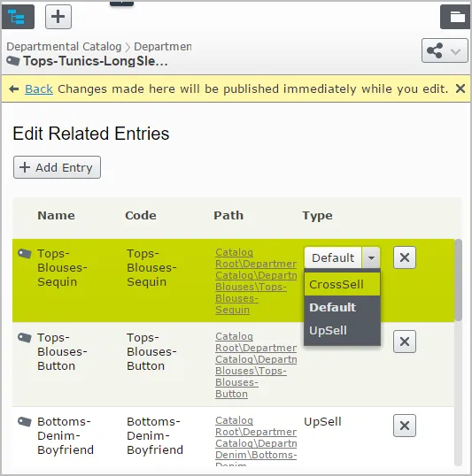Open Departmental Catalog breadcrumb link

pyautogui.click(x=64, y=46)
